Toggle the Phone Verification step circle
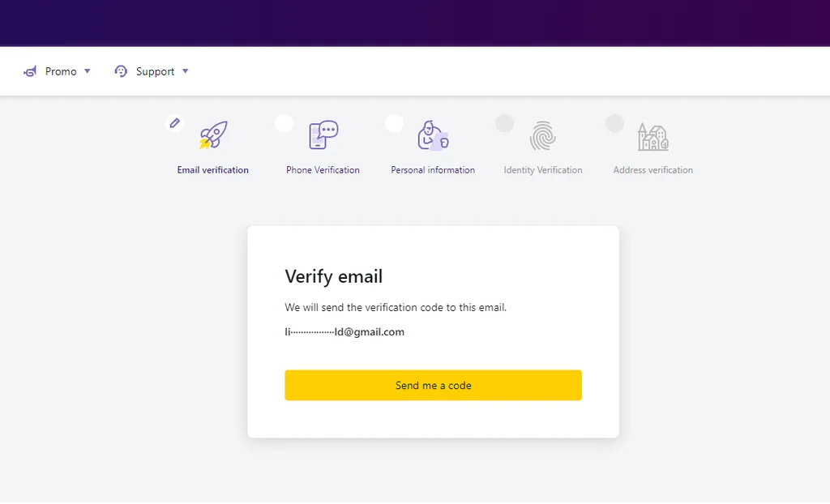The height and width of the screenshot is (504, 830). tap(285, 123)
